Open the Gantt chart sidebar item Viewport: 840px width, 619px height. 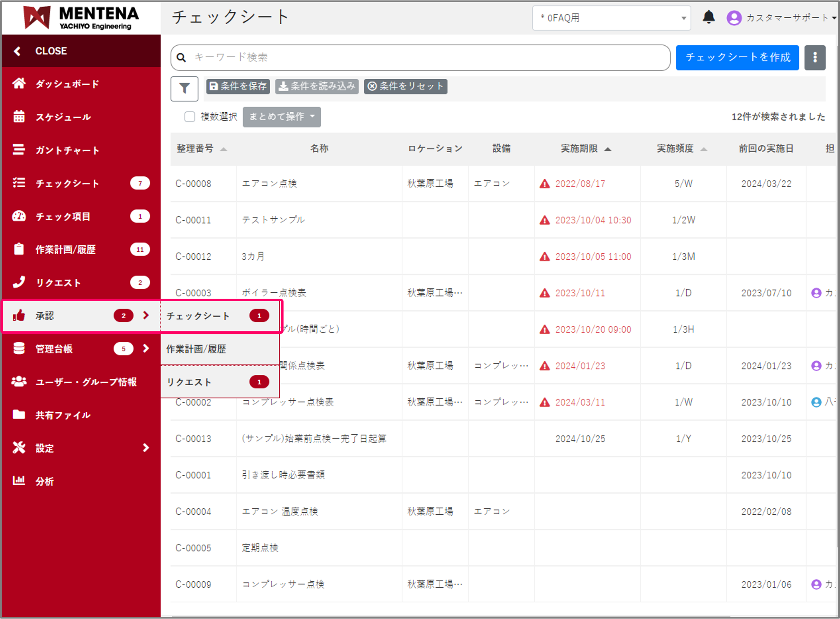pos(67,150)
